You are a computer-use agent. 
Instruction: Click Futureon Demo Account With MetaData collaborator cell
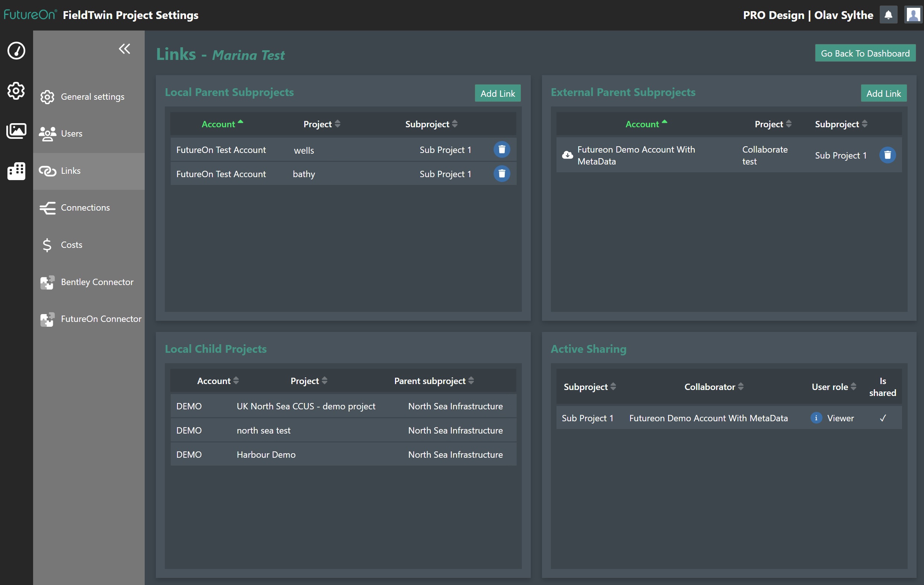coord(708,418)
